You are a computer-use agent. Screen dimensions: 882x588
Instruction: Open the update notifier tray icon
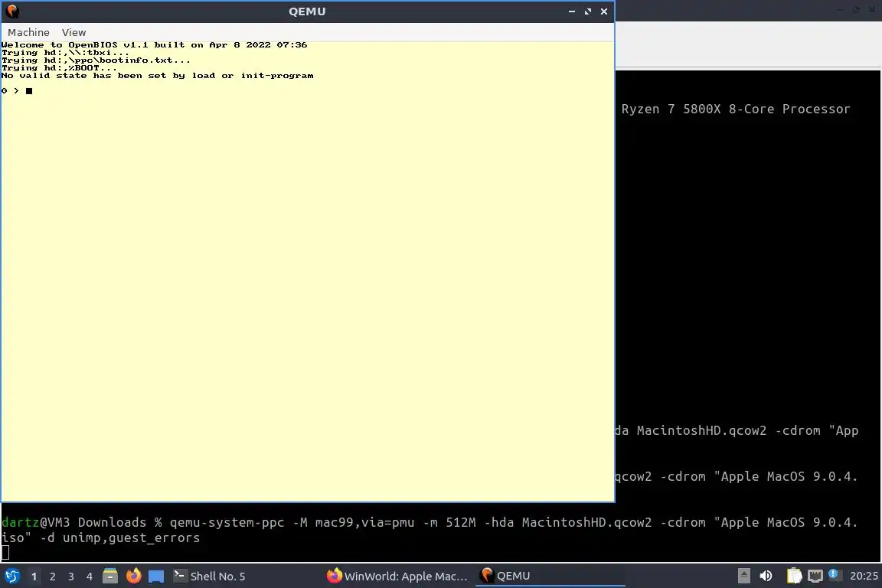coord(835,575)
